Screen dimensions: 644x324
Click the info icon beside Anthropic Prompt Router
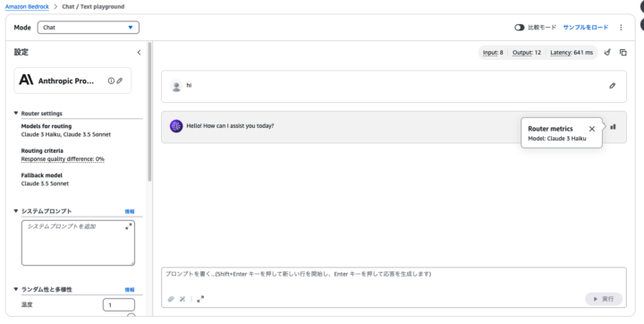(x=111, y=81)
